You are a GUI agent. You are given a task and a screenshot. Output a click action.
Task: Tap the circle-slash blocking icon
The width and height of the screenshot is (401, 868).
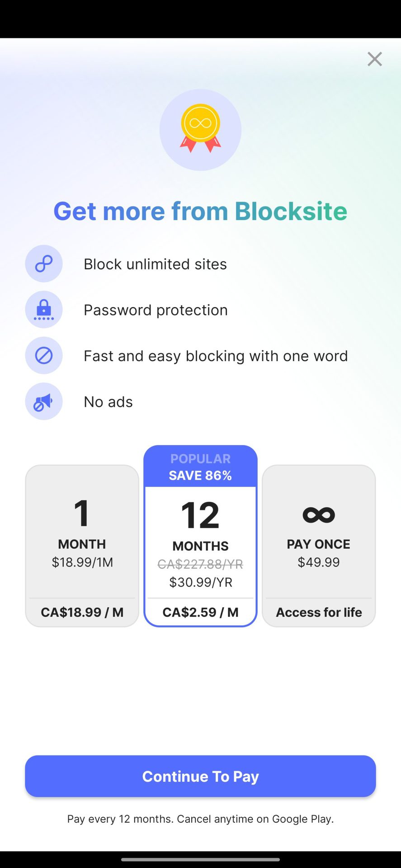[x=44, y=356]
